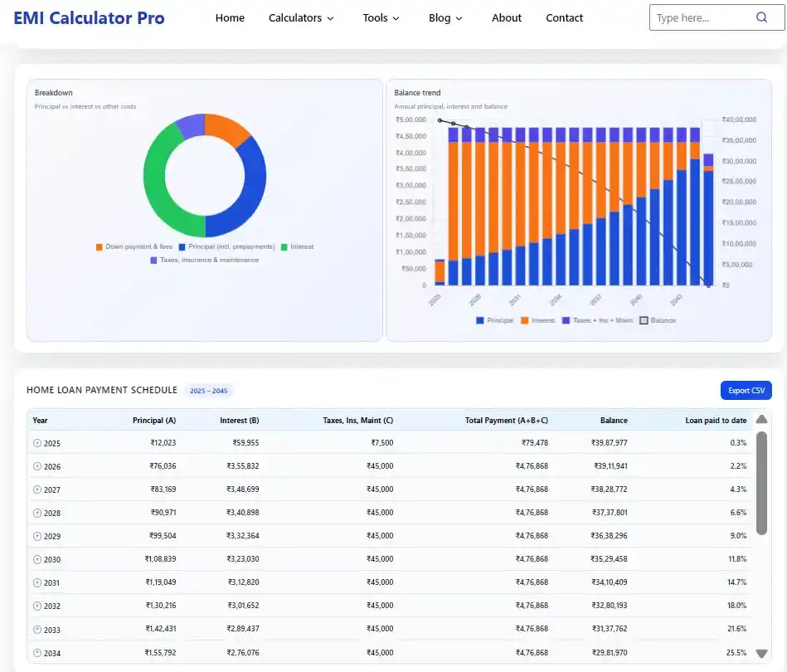The height and width of the screenshot is (672, 787).
Task: Toggle the Balance line using the chart legend
Action: click(658, 321)
